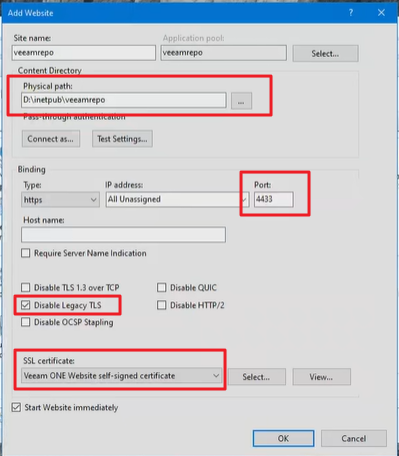Click the Port field showing 4433

(274, 199)
